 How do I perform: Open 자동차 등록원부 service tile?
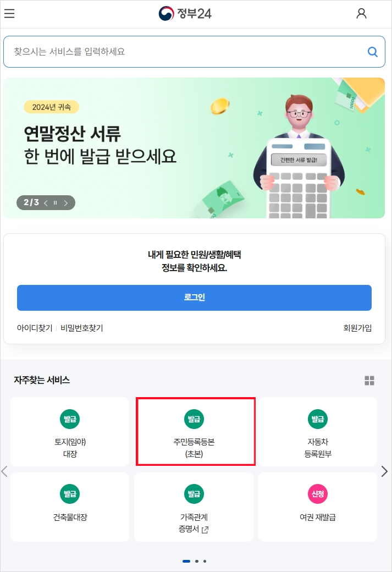point(318,432)
